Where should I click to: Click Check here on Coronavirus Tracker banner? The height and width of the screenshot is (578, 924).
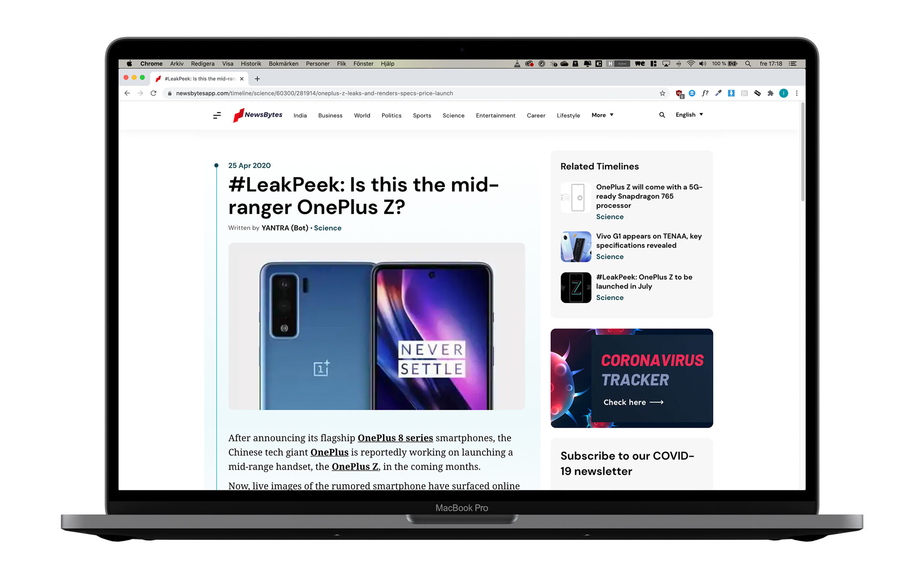click(x=633, y=402)
